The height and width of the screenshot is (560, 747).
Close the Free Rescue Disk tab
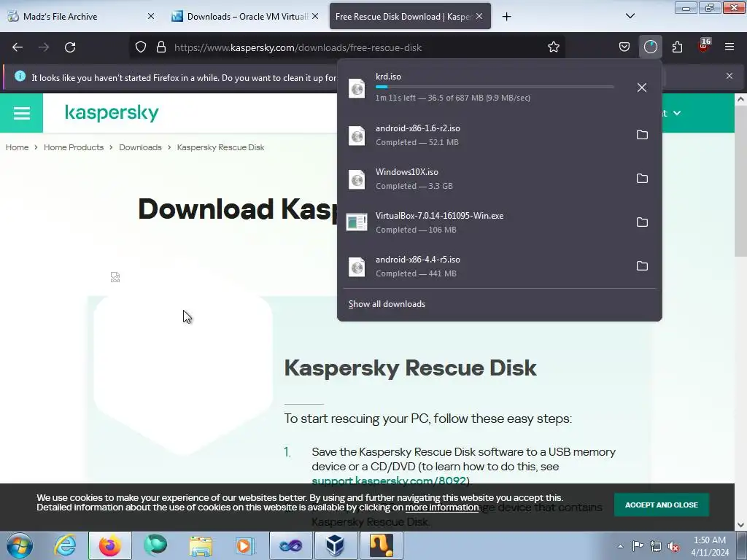pos(479,16)
